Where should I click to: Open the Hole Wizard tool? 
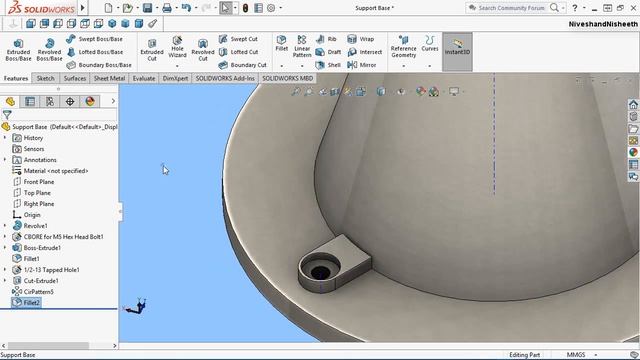coord(177,47)
